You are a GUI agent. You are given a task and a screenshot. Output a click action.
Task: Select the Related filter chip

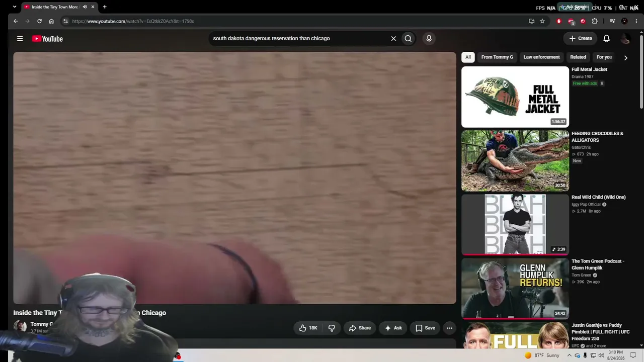(578, 57)
